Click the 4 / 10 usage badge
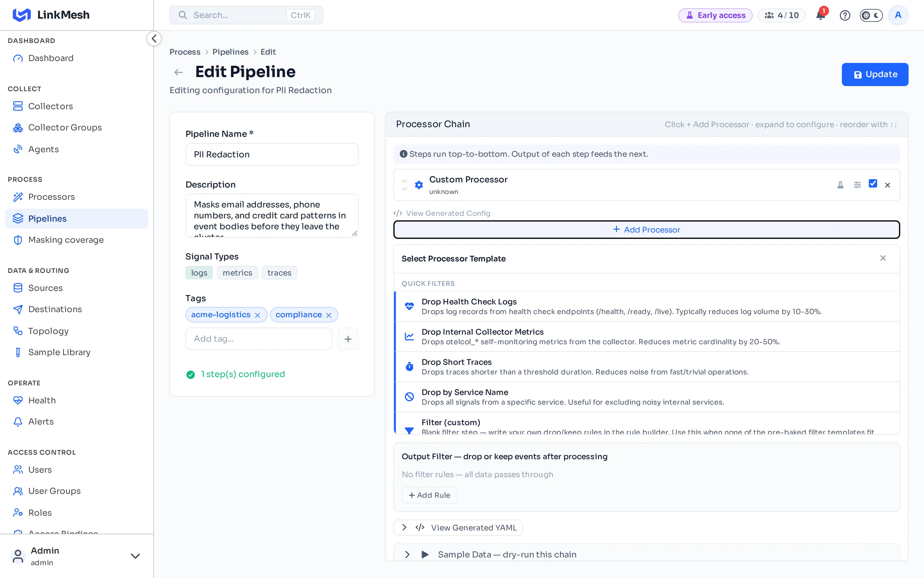 (x=782, y=15)
